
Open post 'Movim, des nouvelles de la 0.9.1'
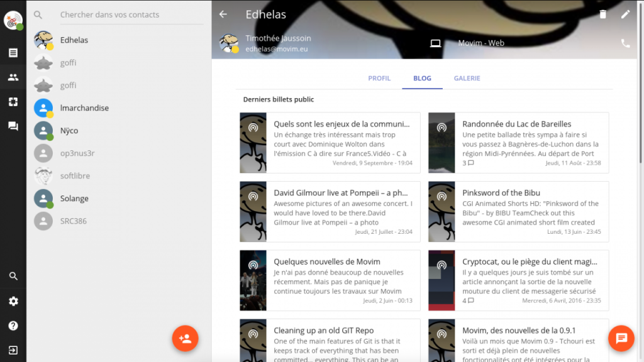pyautogui.click(x=518, y=341)
